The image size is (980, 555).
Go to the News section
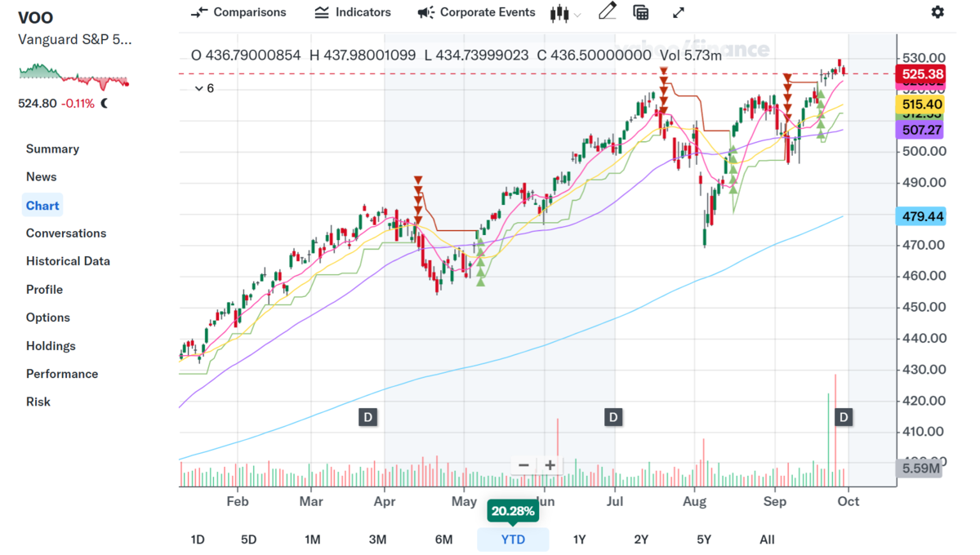(x=41, y=176)
